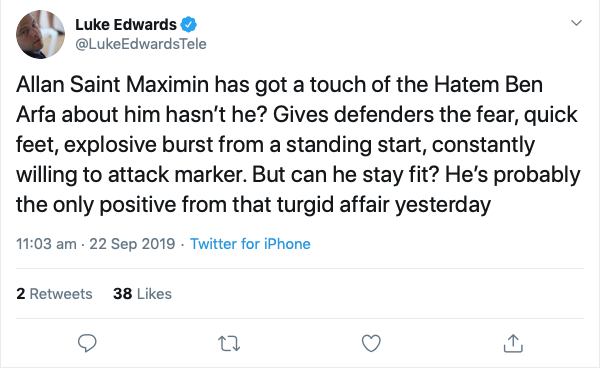Image resolution: width=601 pixels, height=368 pixels.
Task: Open the share tweet icon
Action: [513, 343]
